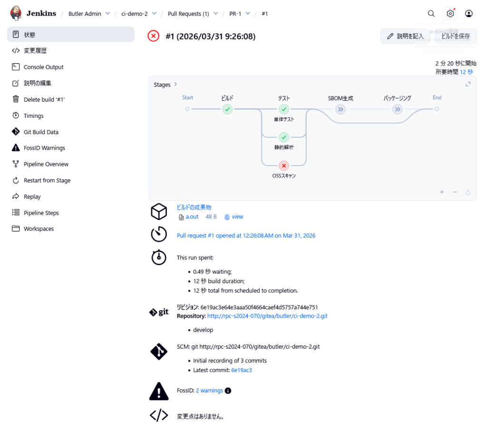Click the failed OSSスキャン stage icon
This screenshot has width=487, height=448.
point(284,165)
